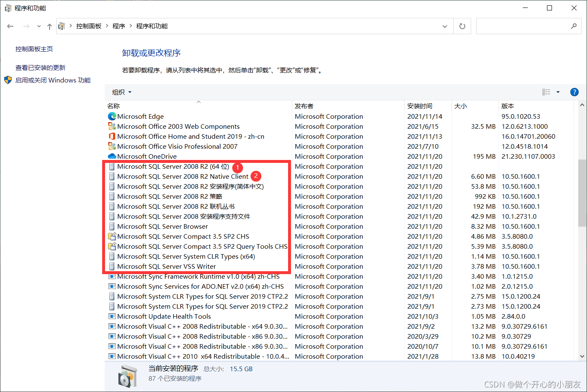The height and width of the screenshot is (392, 587).
Task: Click the scrollbar up arrow
Action: tap(582, 106)
